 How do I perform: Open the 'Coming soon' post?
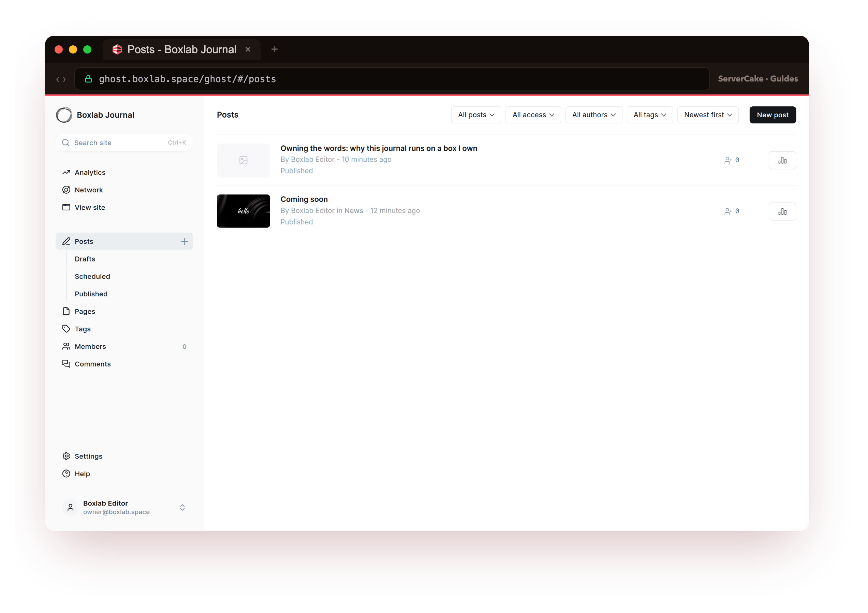pos(304,199)
